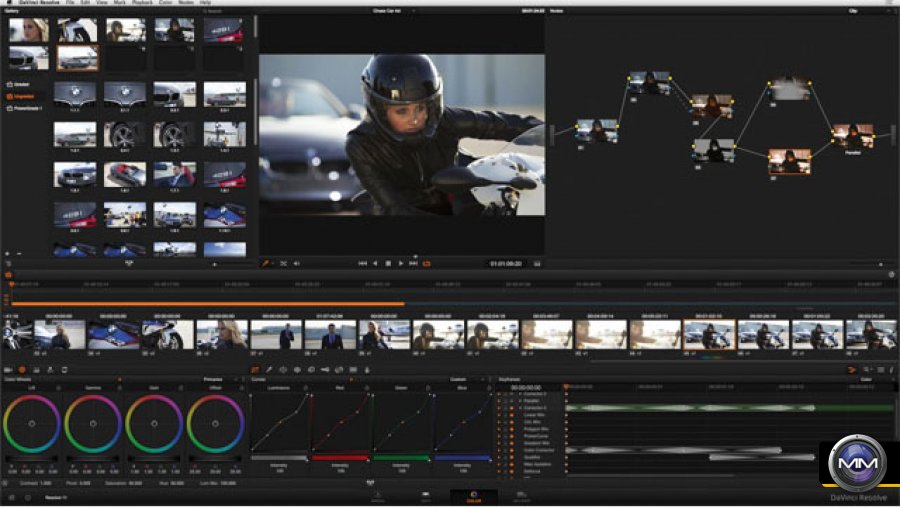900x509 pixels.
Task: Open the highlight options arrow beside wand
Action: point(273,263)
